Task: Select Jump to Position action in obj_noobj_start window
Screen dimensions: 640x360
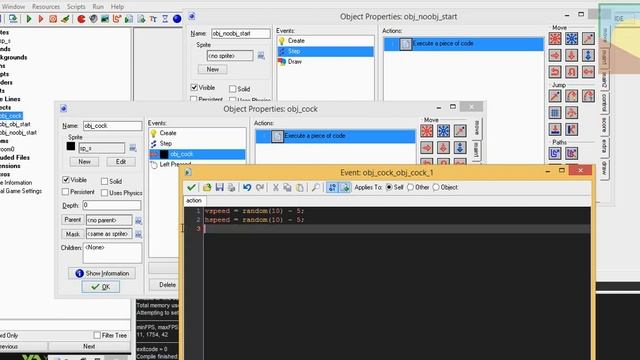Action: point(555,96)
